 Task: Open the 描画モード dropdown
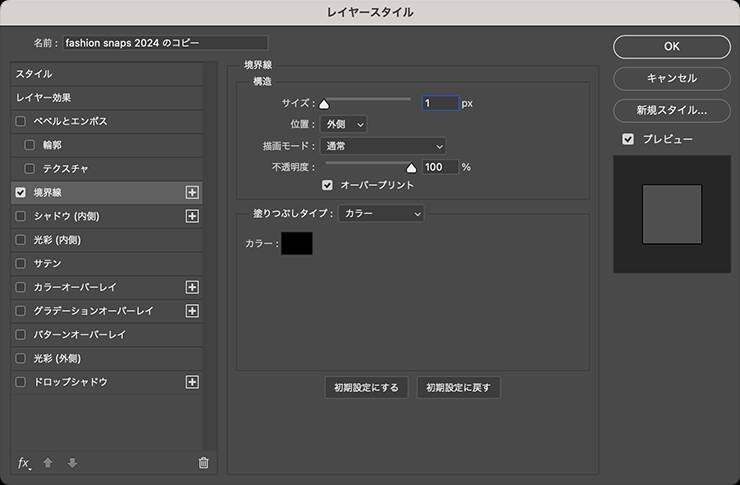[x=383, y=146]
